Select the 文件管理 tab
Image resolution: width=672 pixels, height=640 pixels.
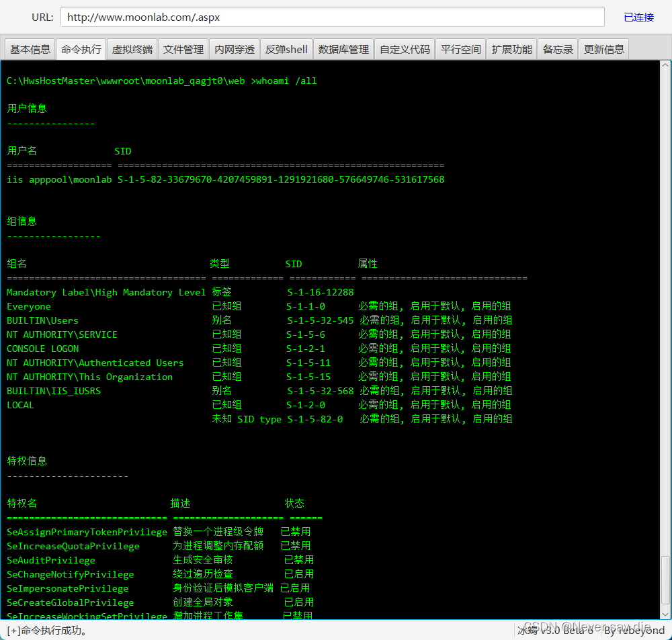tap(183, 49)
